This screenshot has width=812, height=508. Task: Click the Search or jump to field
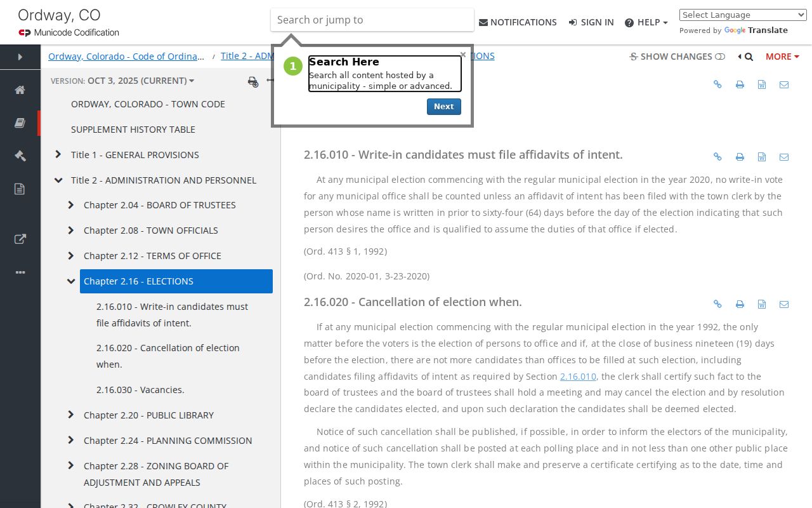tap(372, 20)
